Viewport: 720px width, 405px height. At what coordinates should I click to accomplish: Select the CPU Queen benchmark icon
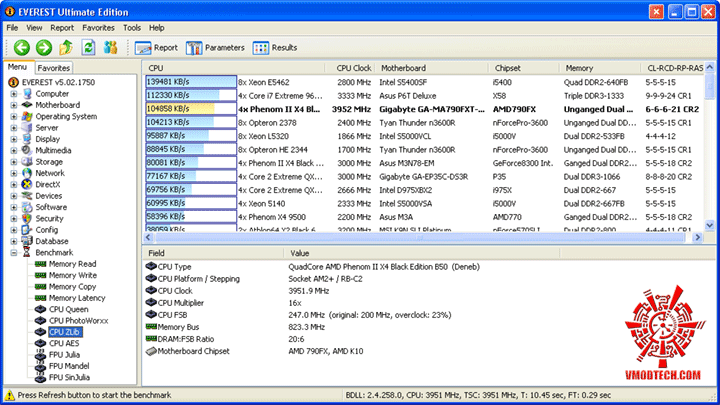(x=40, y=309)
